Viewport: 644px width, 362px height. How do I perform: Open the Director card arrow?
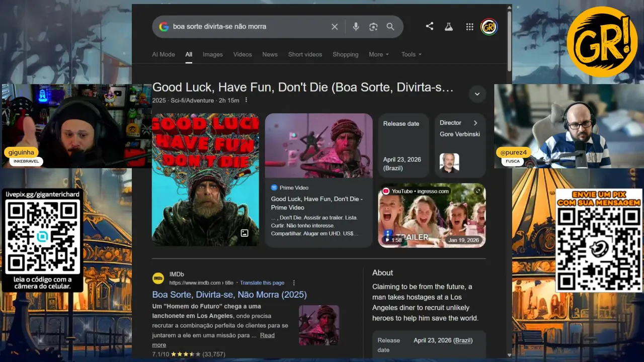(x=475, y=123)
